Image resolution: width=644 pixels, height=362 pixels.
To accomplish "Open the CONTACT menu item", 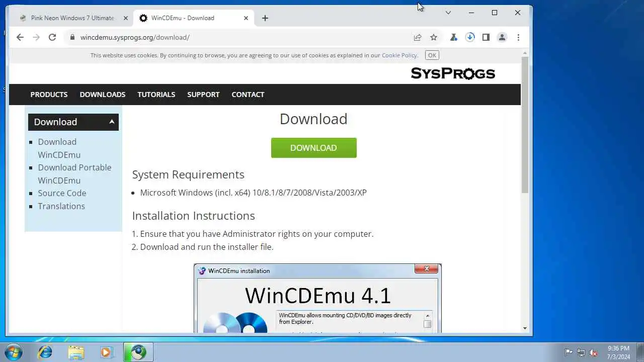I will coord(248,95).
